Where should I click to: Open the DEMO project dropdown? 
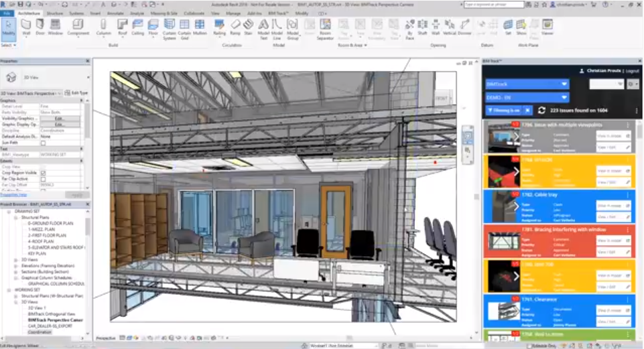tap(527, 97)
